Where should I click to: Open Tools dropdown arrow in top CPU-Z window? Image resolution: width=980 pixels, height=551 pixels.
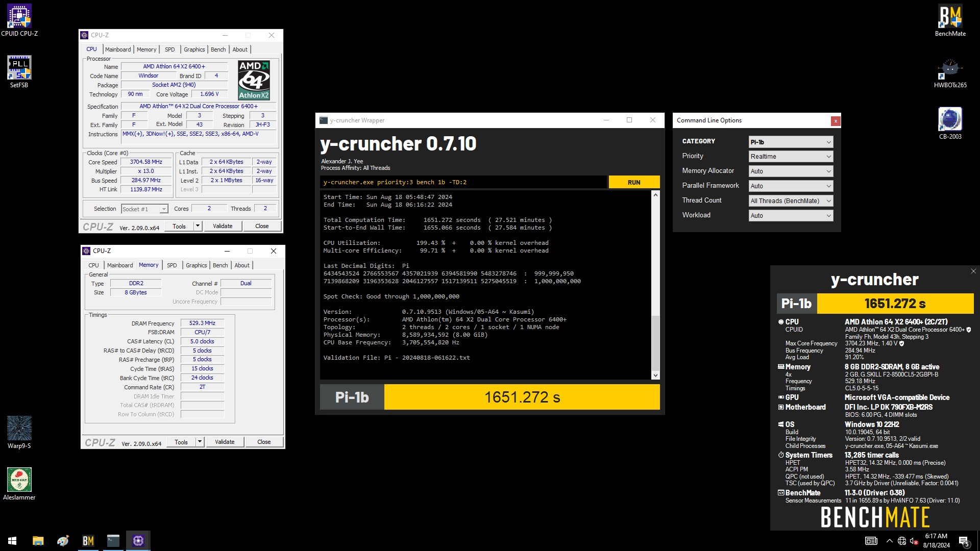click(198, 226)
